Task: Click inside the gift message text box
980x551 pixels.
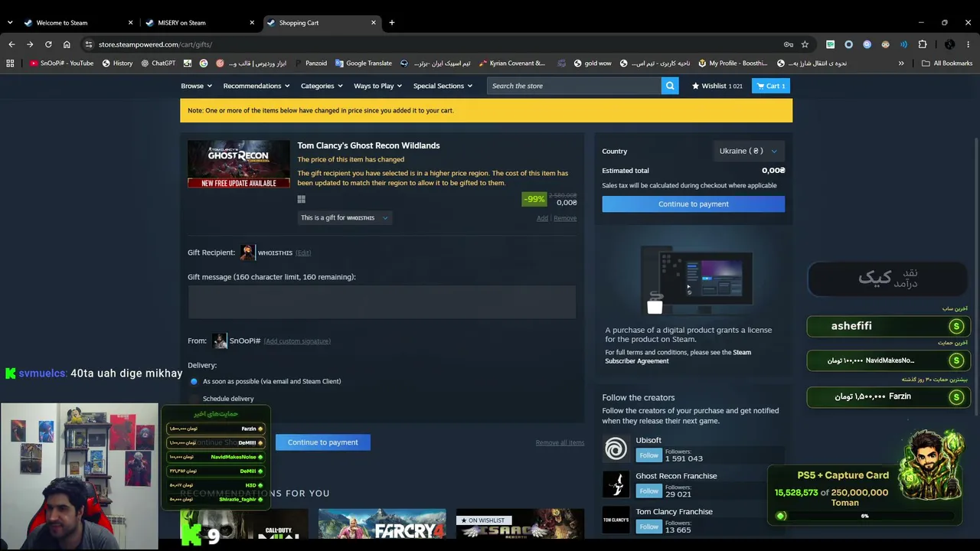Action: point(382,302)
